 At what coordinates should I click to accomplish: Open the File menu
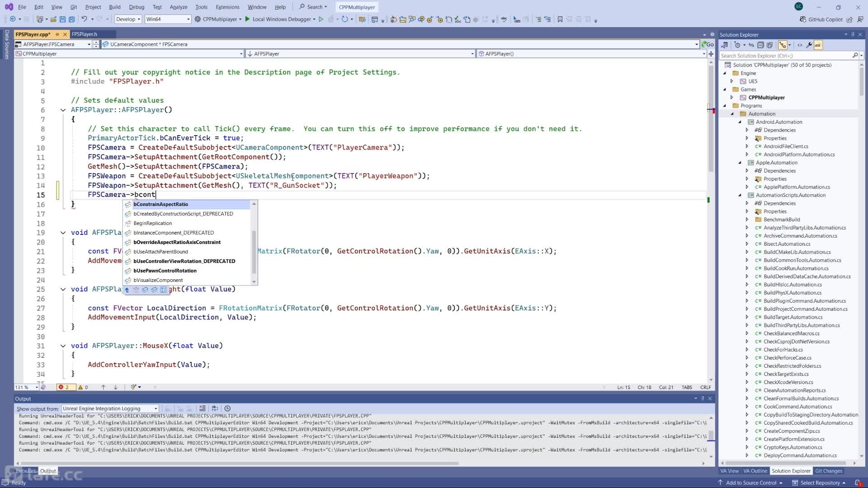click(22, 7)
